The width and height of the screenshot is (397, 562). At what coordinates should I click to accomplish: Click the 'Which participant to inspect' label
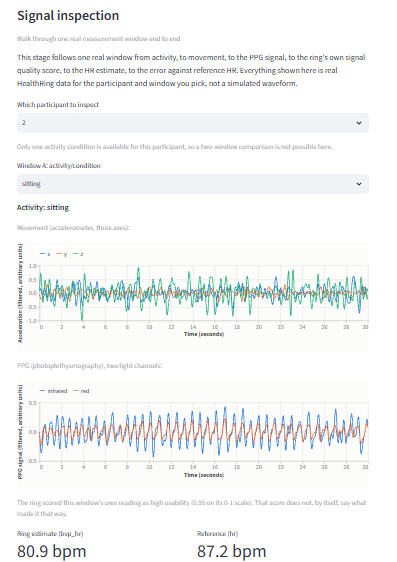tap(58, 105)
